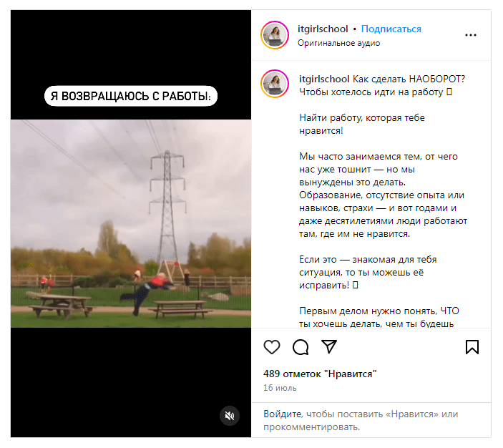
Task: Click the itgirlschool username in the caption
Action: pos(324,79)
